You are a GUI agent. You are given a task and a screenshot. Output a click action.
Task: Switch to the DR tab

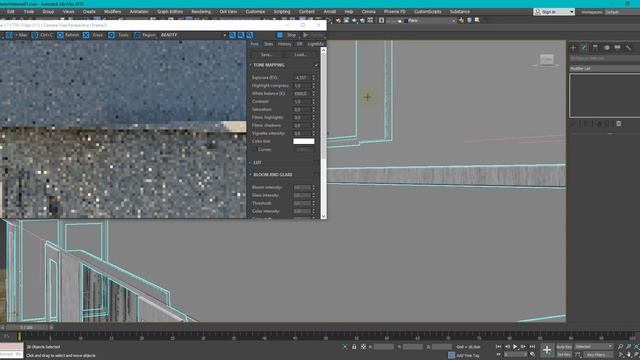pos(300,44)
